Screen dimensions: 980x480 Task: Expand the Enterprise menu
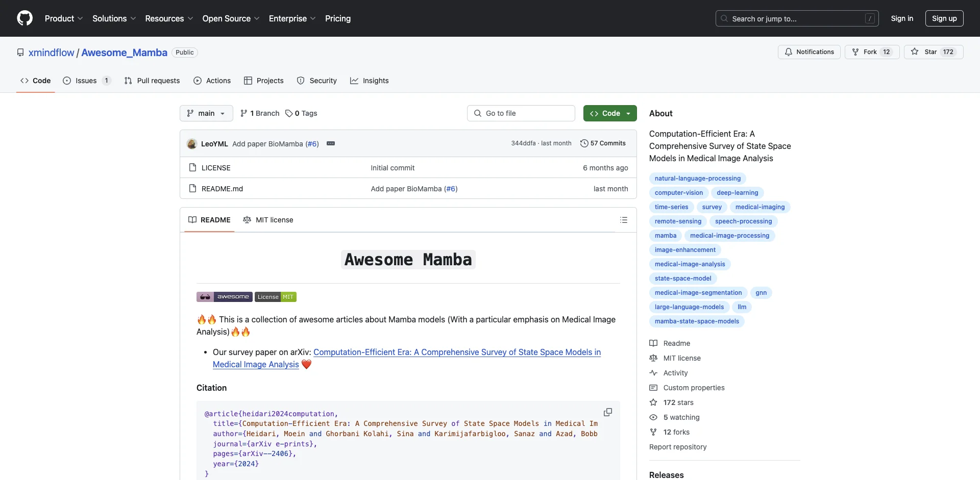(292, 18)
